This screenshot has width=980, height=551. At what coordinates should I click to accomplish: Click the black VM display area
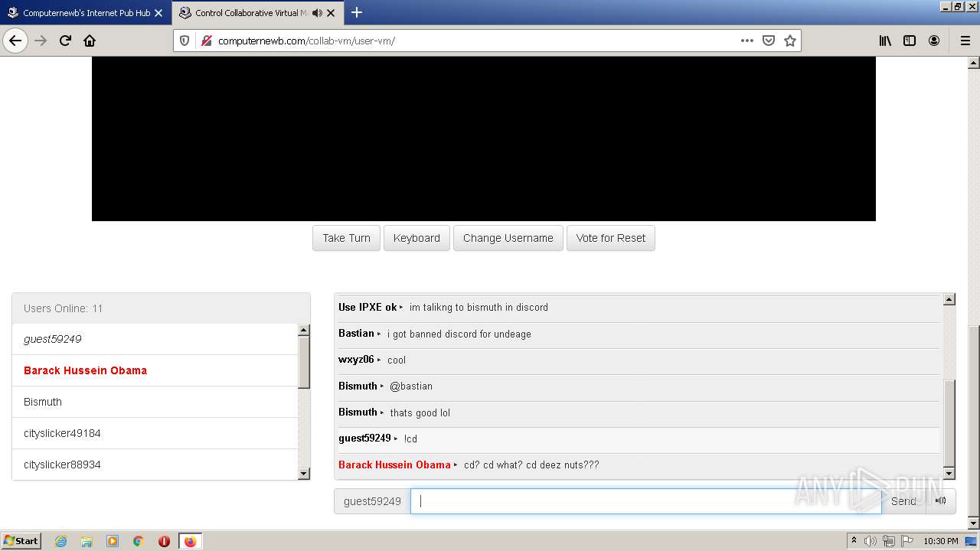tap(484, 139)
